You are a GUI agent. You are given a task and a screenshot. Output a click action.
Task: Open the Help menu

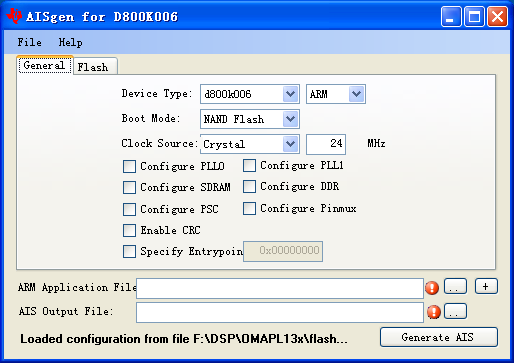(70, 42)
